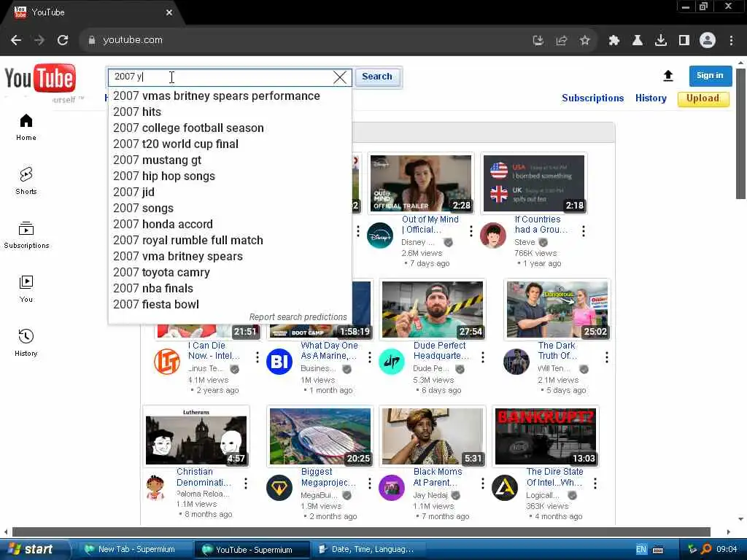Select suggestion 2007 t20 world cup final

point(230,144)
